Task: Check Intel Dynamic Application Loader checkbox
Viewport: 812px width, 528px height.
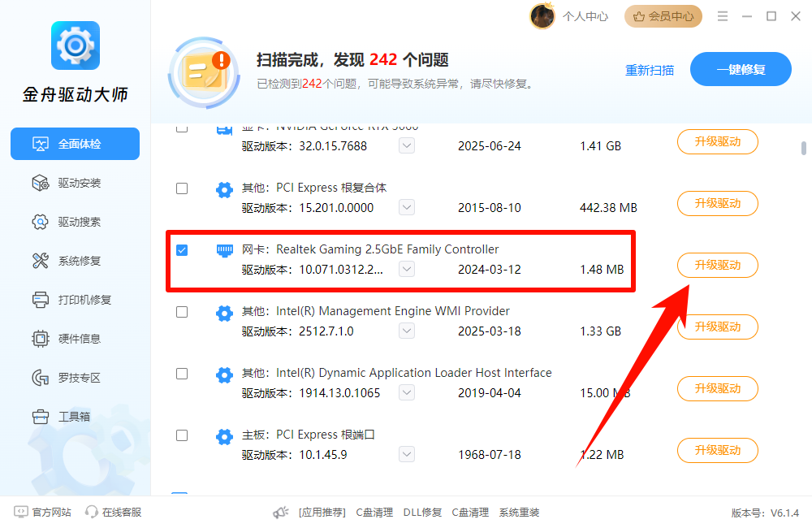Action: pos(182,374)
